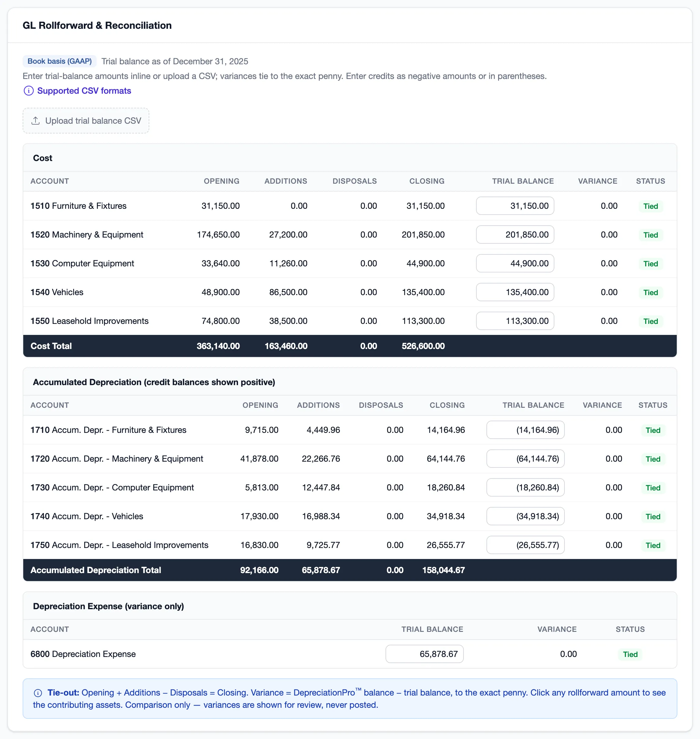The height and width of the screenshot is (739, 700).
Task: Edit trial balance for 1520 Machinery & Equipment
Action: tap(515, 234)
